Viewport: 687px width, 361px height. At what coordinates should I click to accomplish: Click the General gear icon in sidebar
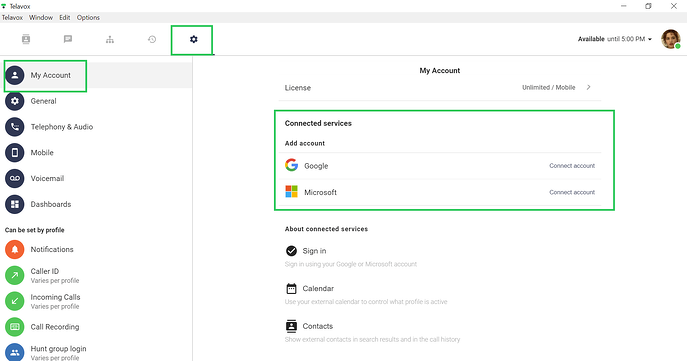click(x=14, y=101)
